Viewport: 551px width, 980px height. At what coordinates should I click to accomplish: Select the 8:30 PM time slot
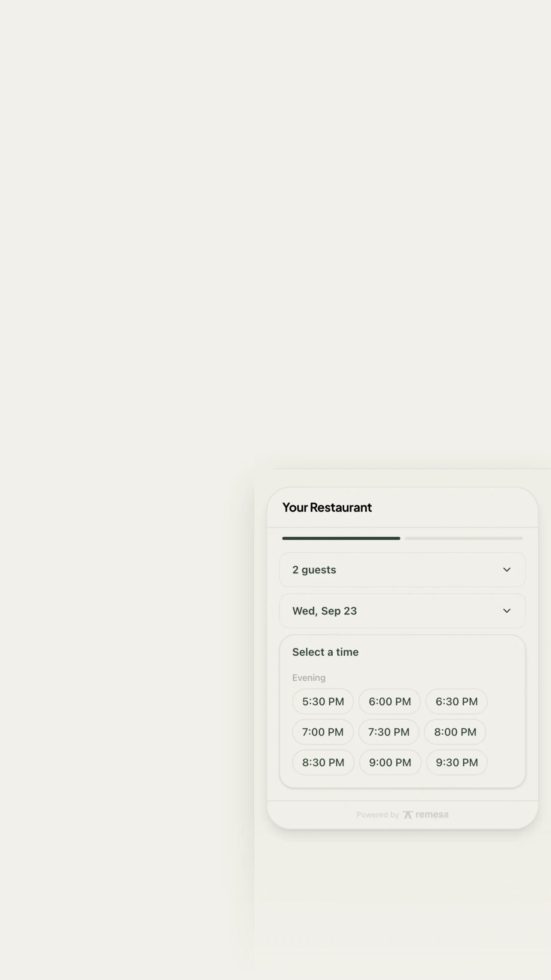tap(323, 762)
